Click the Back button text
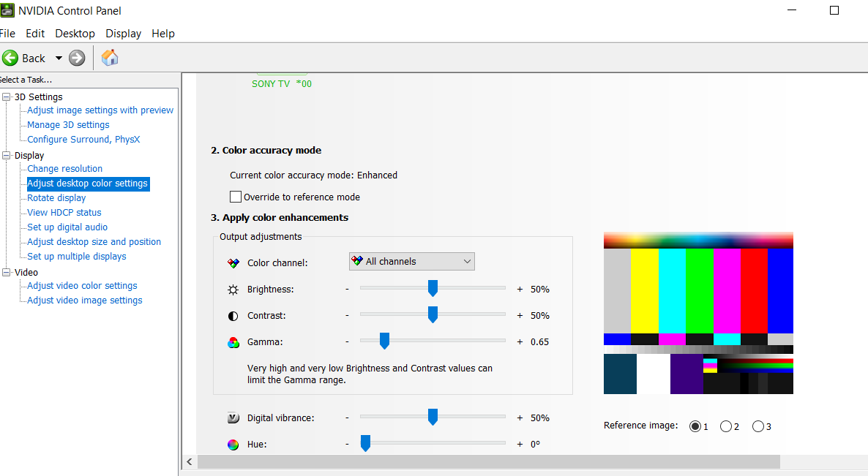 tap(34, 58)
